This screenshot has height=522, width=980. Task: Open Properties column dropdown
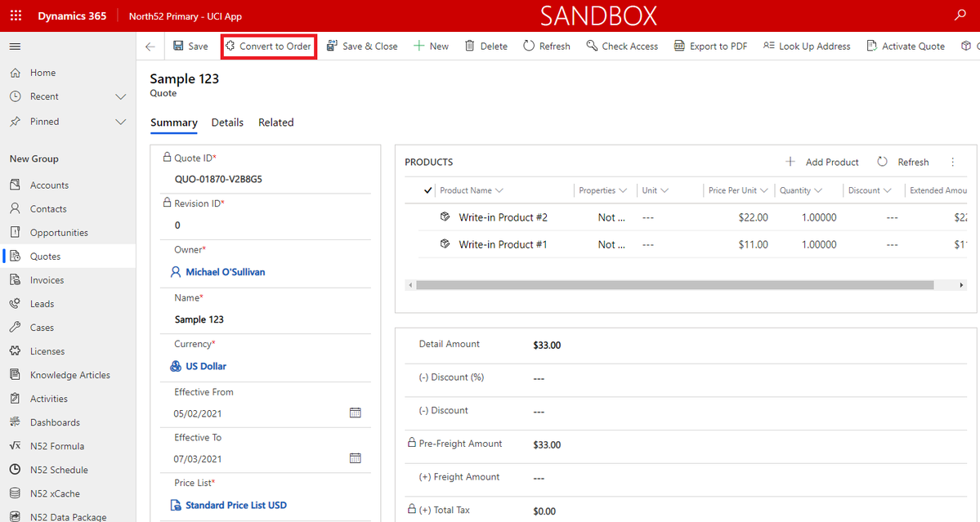(623, 190)
